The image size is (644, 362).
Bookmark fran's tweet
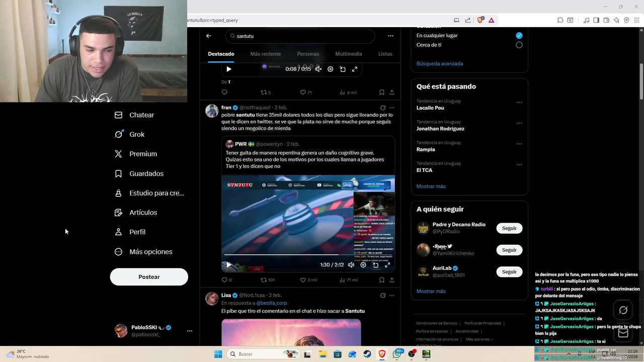pos(382,280)
